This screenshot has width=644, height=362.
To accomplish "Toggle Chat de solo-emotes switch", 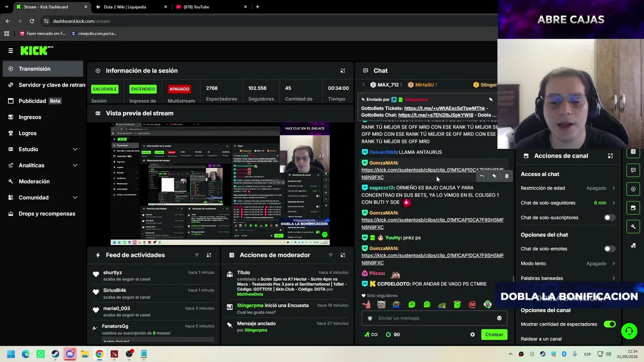I will coord(609,249).
